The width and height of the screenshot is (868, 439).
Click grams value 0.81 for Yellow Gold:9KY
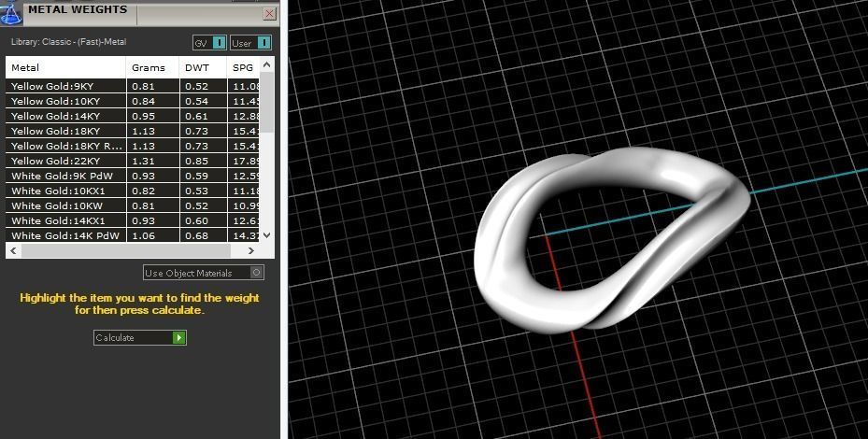143,86
